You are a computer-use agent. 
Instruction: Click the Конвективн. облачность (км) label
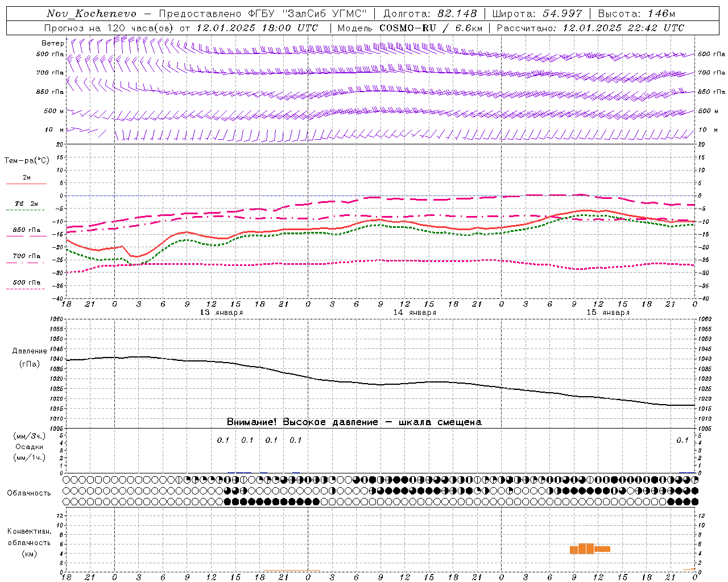[x=29, y=543]
